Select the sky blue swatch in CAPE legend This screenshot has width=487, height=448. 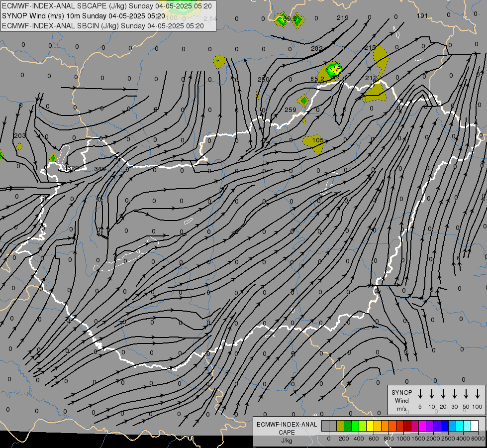[x=452, y=426]
